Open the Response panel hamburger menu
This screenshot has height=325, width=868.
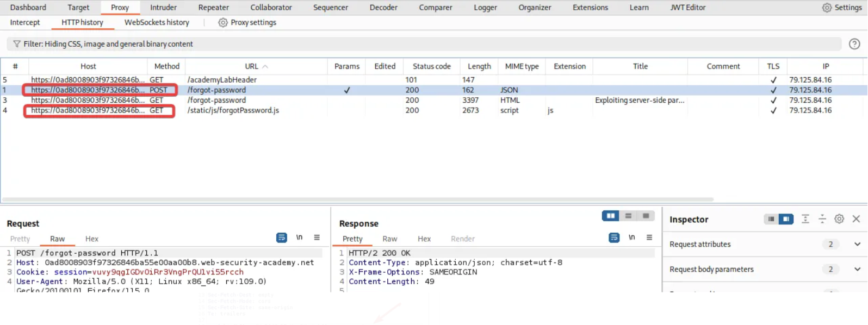pyautogui.click(x=649, y=237)
